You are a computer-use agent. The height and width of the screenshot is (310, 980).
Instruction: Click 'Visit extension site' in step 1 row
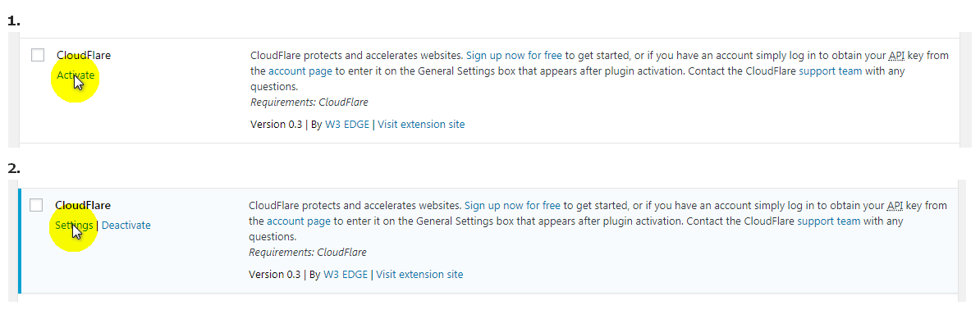pyautogui.click(x=421, y=125)
